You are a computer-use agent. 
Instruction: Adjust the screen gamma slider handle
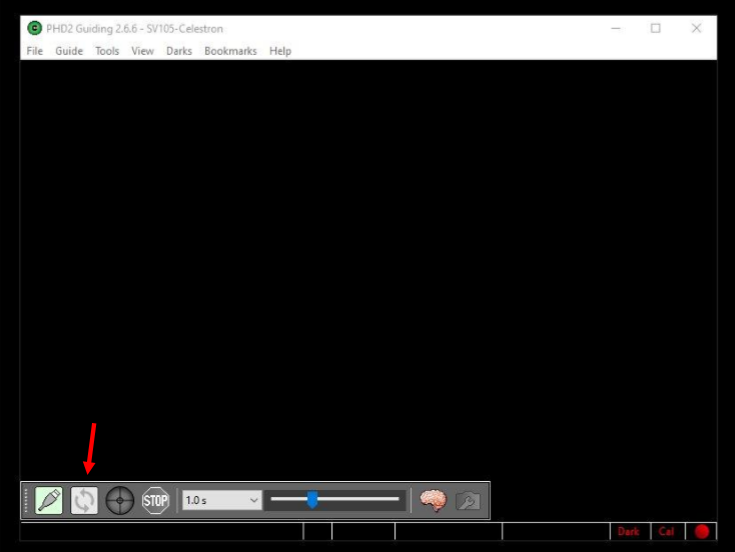[x=312, y=500]
